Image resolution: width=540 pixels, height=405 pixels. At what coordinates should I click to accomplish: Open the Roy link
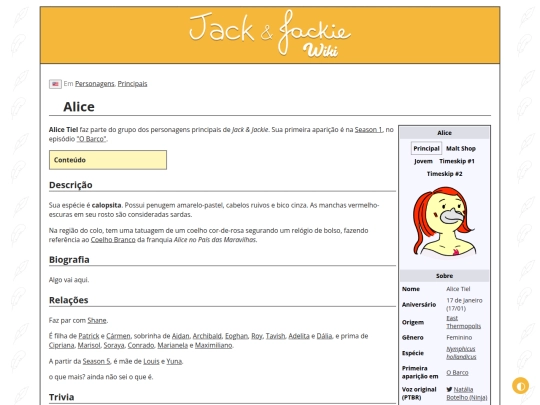pos(257,336)
